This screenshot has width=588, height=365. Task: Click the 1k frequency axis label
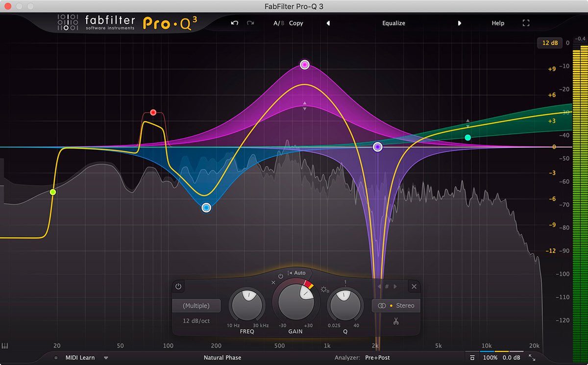click(x=327, y=345)
